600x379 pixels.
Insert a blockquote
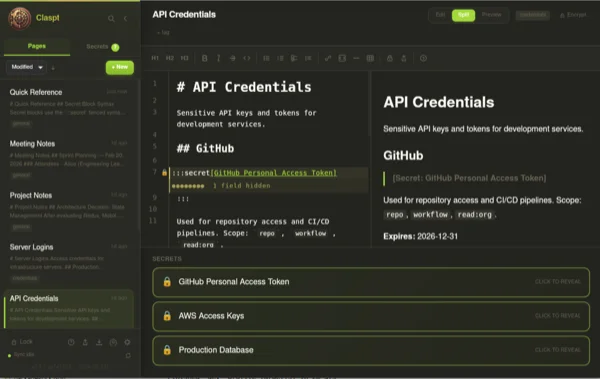[308, 58]
